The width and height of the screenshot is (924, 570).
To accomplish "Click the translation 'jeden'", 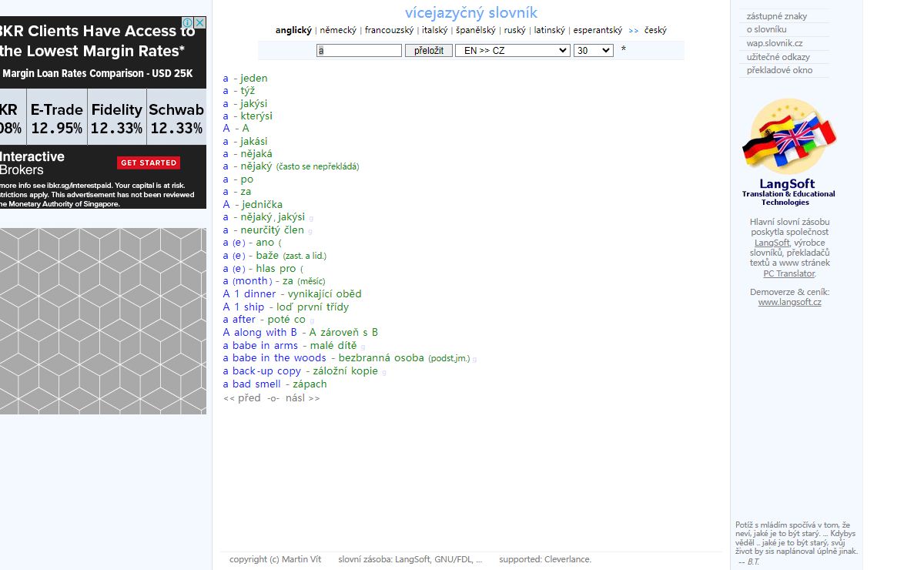I will (x=254, y=78).
